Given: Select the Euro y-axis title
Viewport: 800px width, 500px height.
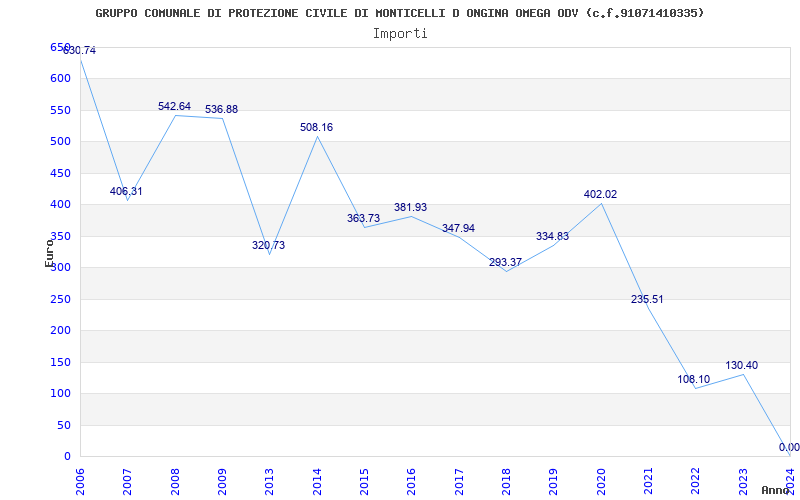Looking at the screenshot, I should (x=49, y=254).
